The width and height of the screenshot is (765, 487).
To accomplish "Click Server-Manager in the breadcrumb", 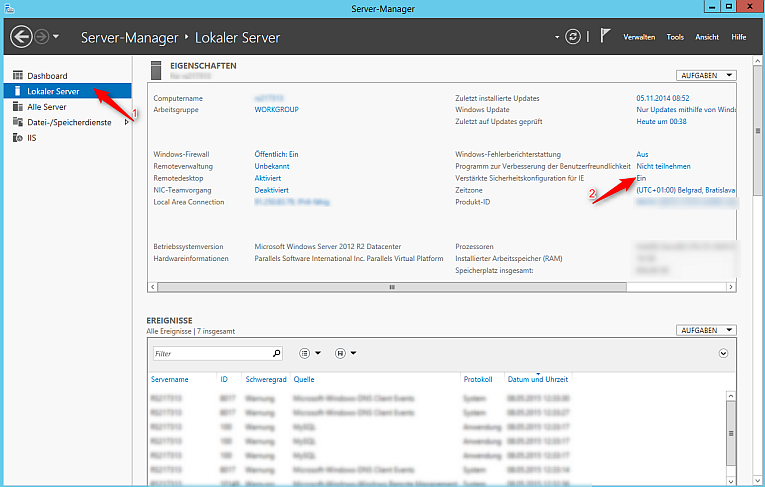I will [129, 38].
